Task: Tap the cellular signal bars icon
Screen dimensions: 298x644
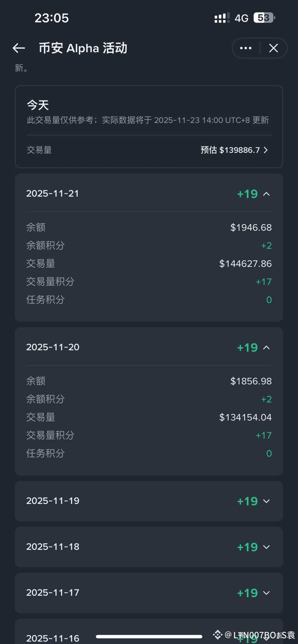Action: coord(222,18)
